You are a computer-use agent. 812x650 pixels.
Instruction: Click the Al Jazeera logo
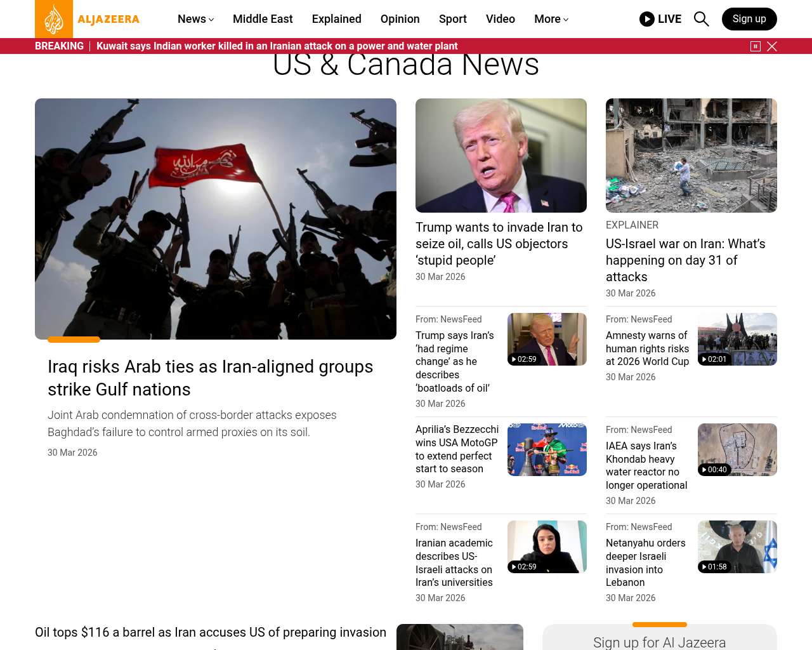pos(88,19)
